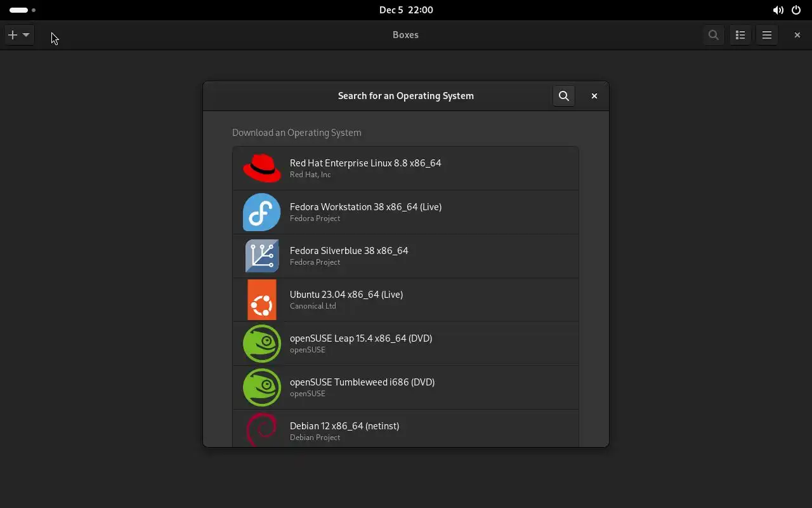
Task: Open the clock showing Dec 5 22:00
Action: [x=406, y=10]
